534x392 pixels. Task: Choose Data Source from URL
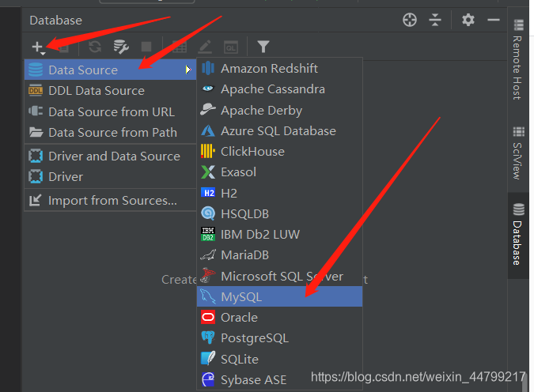point(110,112)
